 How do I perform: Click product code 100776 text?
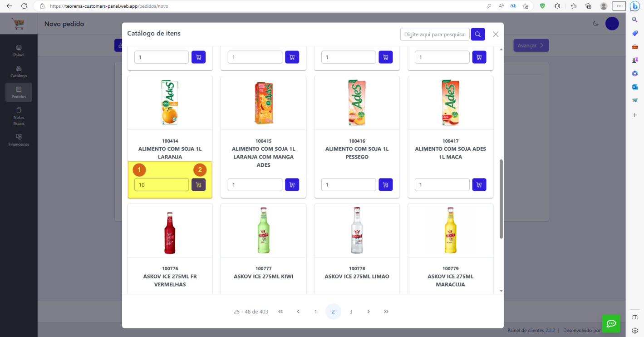click(170, 268)
